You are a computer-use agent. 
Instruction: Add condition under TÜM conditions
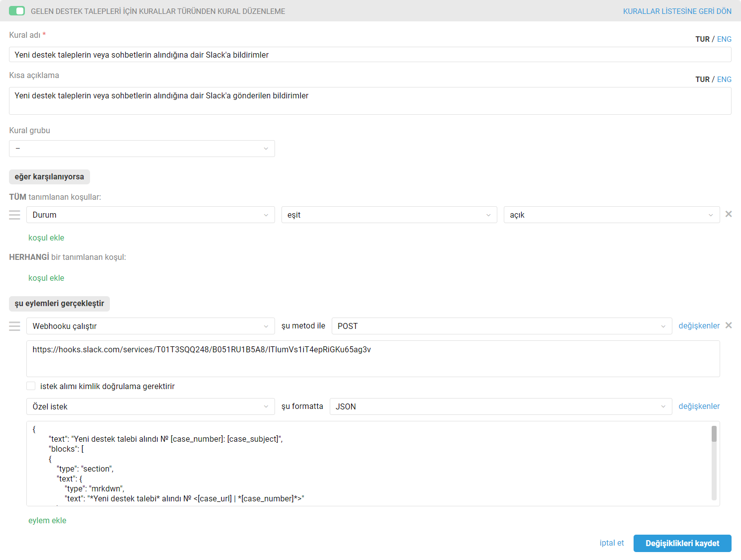[x=46, y=238]
